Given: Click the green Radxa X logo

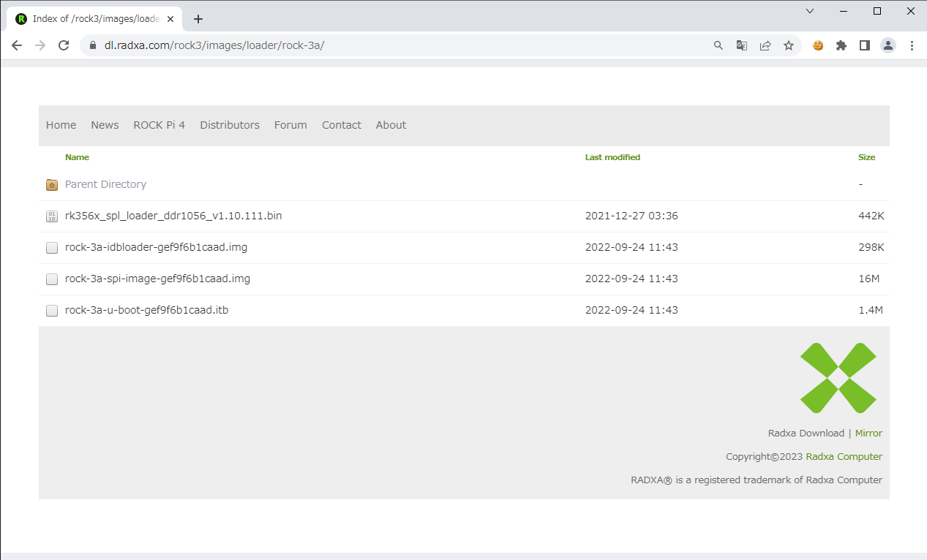Looking at the screenshot, I should click(x=838, y=378).
